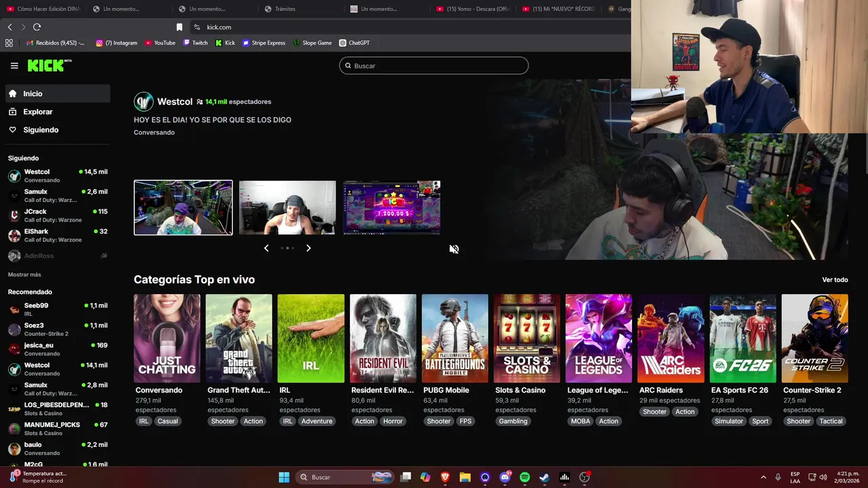Click the Gambling tag under Slots & Casino
Image resolution: width=868 pixels, height=488 pixels.
point(513,421)
